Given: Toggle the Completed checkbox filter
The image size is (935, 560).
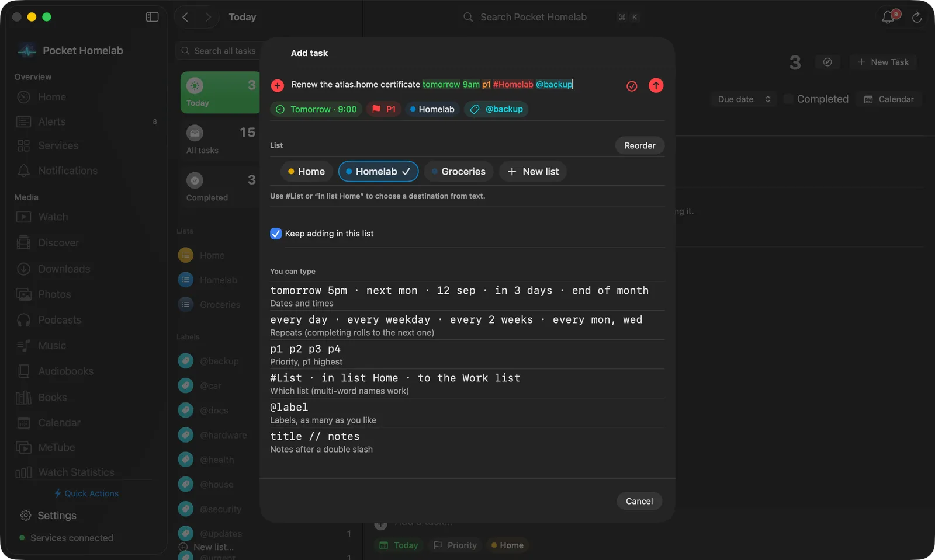Looking at the screenshot, I should [x=788, y=99].
